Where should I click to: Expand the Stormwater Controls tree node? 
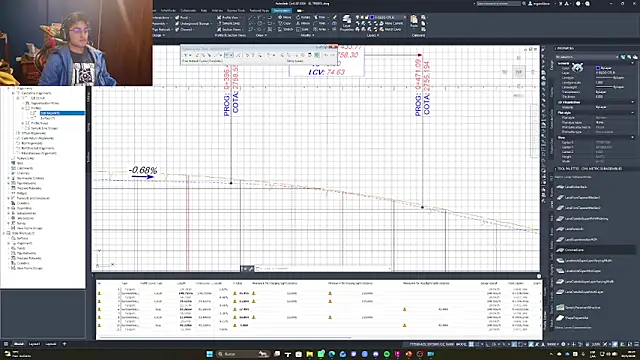tap(9, 178)
